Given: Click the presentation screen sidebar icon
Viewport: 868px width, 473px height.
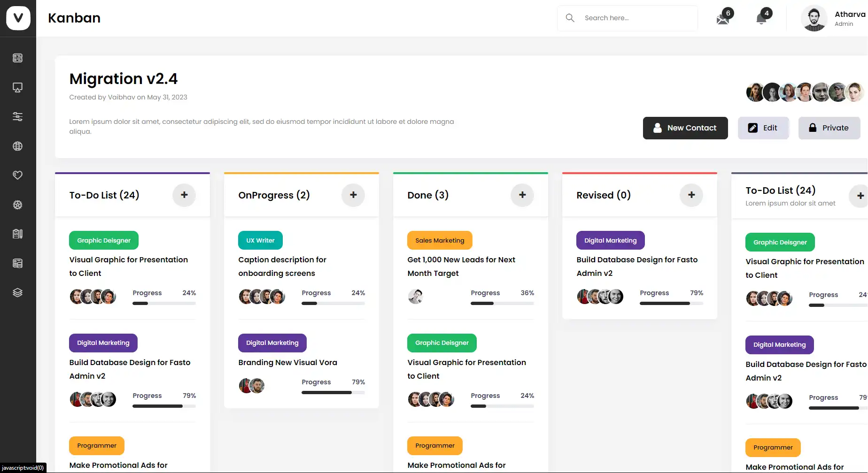Looking at the screenshot, I should tap(17, 87).
